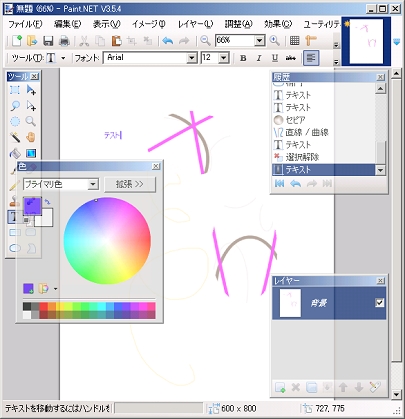Screen dimensions: 405x419
Task: Click the Zoom out magnifier icon
Action: [205, 41]
